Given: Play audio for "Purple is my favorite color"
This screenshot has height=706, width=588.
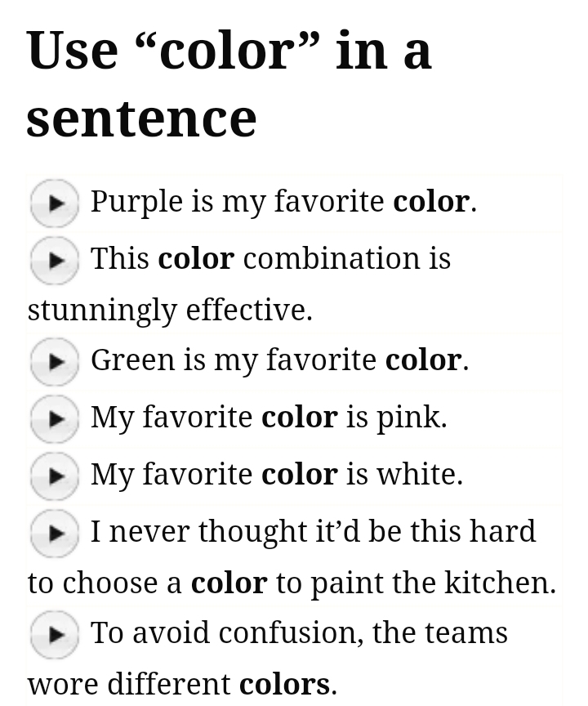Looking at the screenshot, I should pos(54,203).
